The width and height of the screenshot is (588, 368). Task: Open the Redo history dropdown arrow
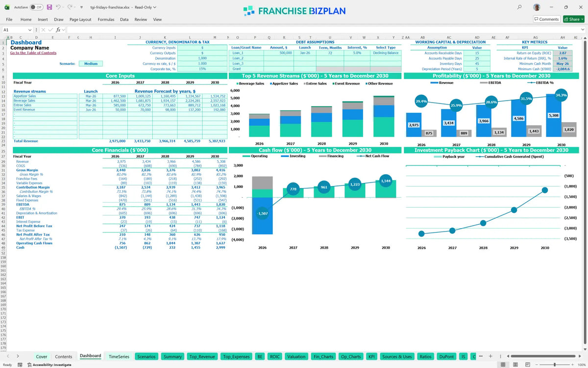[x=75, y=7]
